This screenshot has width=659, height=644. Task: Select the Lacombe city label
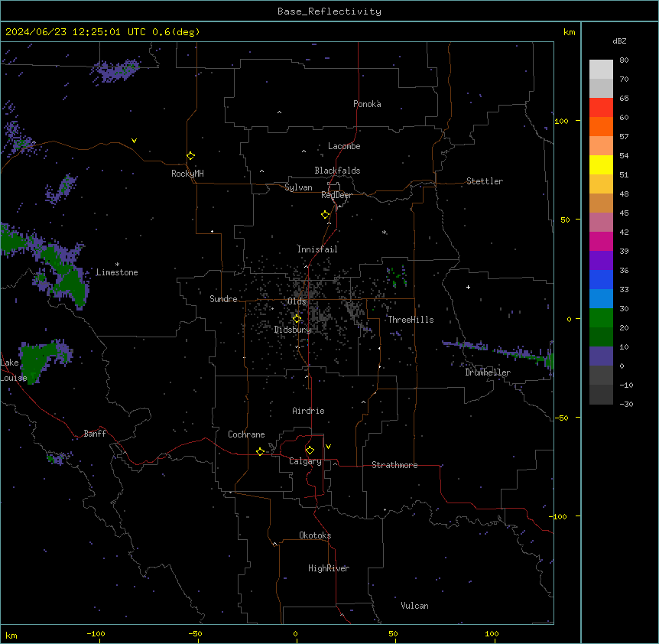344,146
